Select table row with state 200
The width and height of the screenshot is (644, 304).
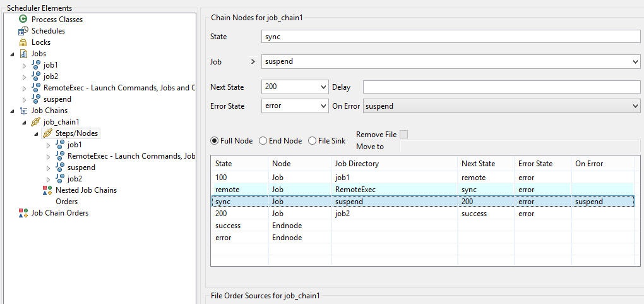pos(422,214)
